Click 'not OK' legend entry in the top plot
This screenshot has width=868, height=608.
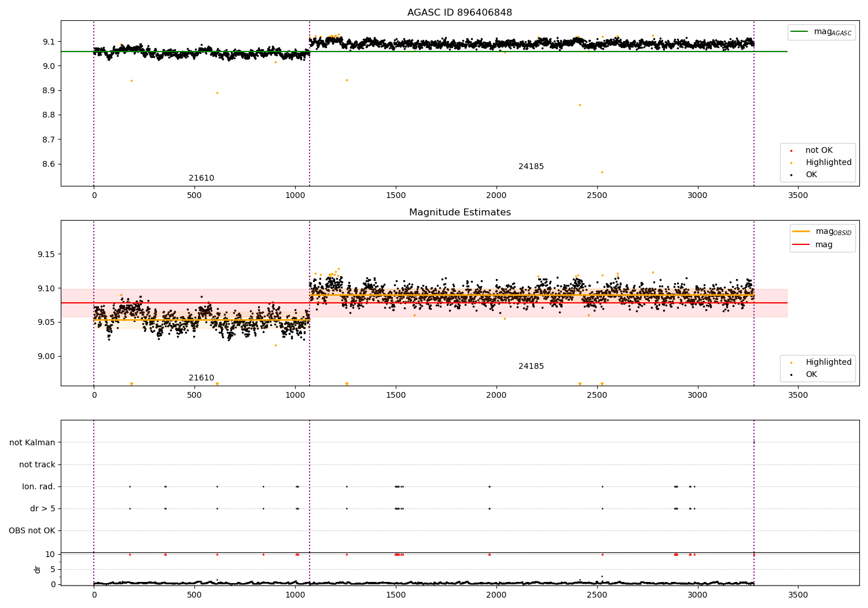pos(819,151)
